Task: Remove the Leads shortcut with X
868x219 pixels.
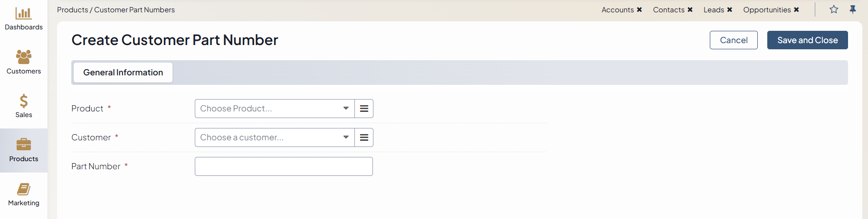Action: pos(730,9)
